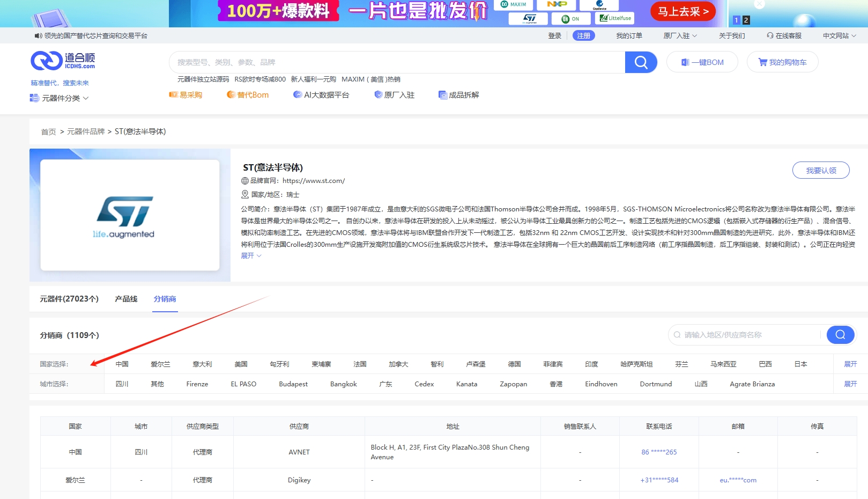Click RS欧时专场满减800 link
Image resolution: width=868 pixels, height=499 pixels.
[260, 79]
